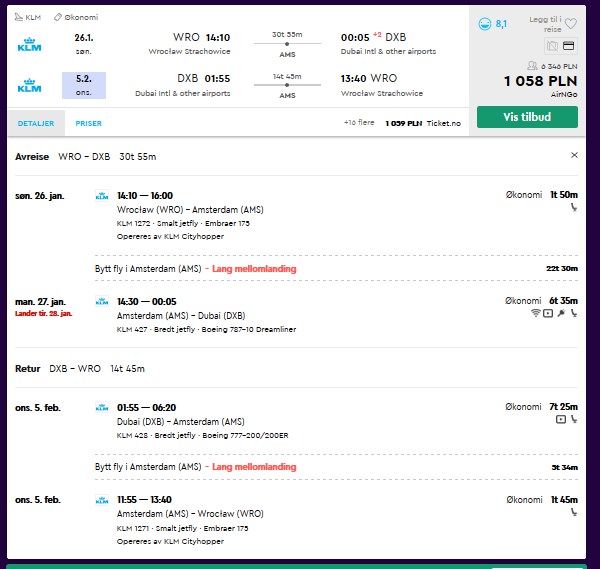The width and height of the screenshot is (600, 569).
Task: Click the 14t 45m AMS stopover indicator
Action: click(x=287, y=85)
